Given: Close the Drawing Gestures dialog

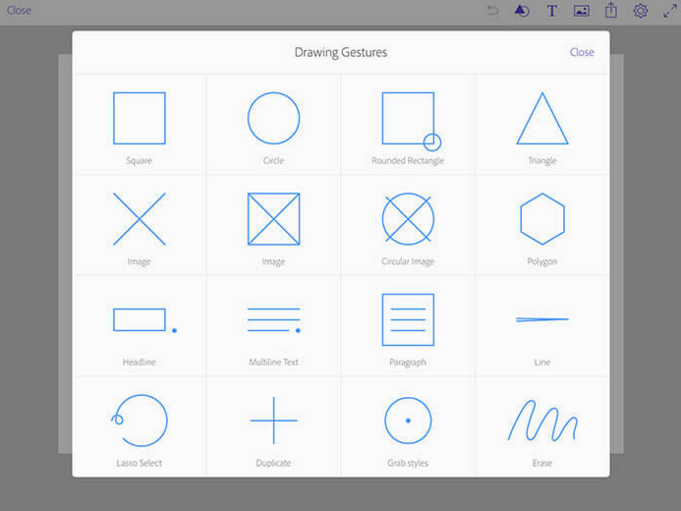Looking at the screenshot, I should pyautogui.click(x=582, y=52).
